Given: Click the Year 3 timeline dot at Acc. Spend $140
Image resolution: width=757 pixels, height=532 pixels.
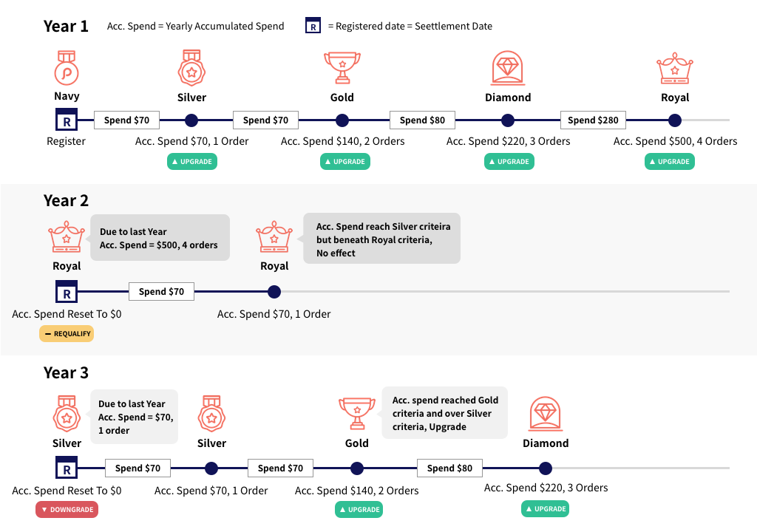Looking at the screenshot, I should click(x=357, y=468).
